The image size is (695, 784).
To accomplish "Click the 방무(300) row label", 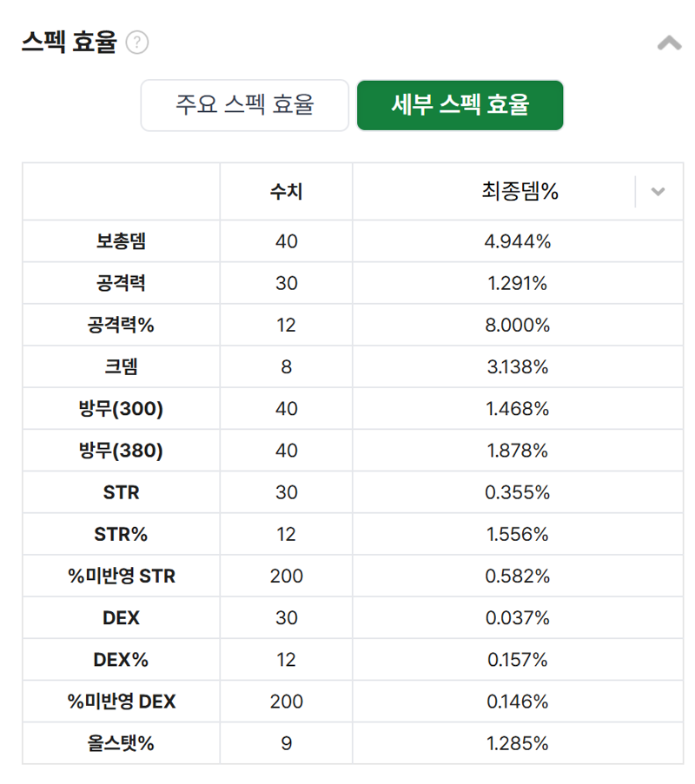I will coord(121,409).
